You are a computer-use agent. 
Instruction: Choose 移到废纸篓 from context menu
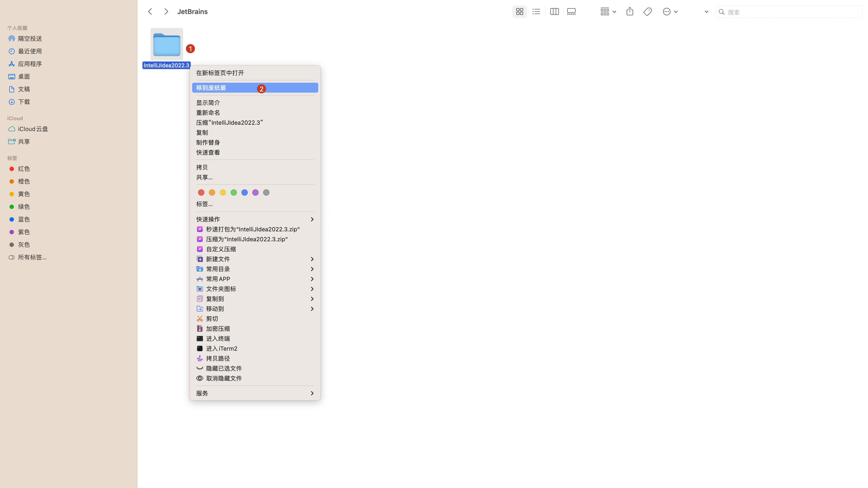(x=255, y=88)
